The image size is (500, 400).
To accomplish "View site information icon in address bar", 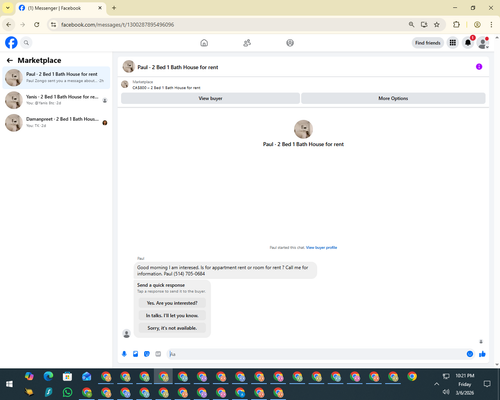I will click(x=54, y=24).
